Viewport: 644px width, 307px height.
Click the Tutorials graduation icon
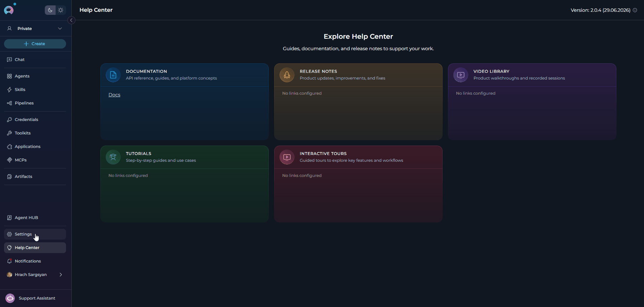pos(113,157)
